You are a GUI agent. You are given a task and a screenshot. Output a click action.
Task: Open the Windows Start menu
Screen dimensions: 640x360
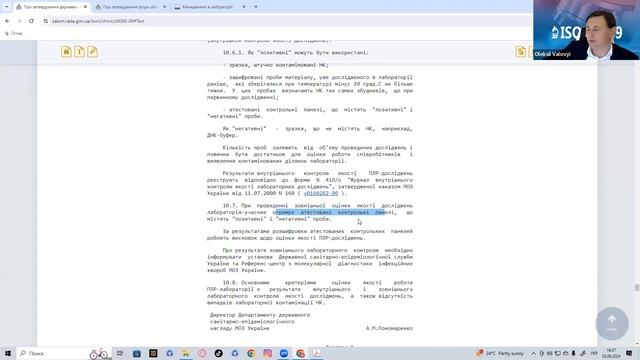click(7, 353)
